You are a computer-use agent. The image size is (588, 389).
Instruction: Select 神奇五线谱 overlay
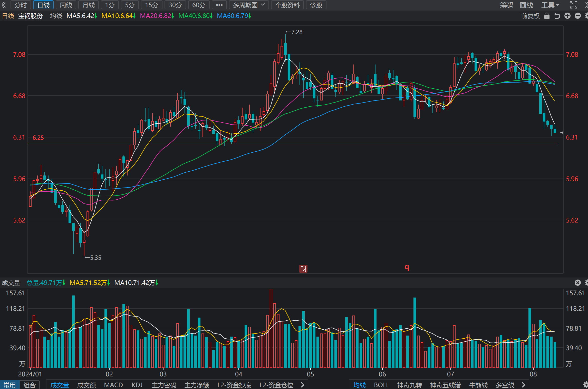tap(446, 385)
